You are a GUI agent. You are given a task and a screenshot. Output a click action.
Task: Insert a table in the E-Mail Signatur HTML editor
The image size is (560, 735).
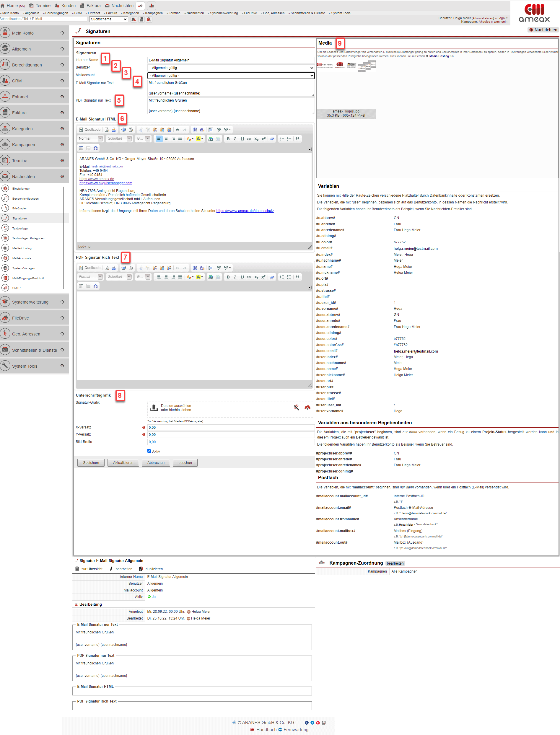[81, 148]
